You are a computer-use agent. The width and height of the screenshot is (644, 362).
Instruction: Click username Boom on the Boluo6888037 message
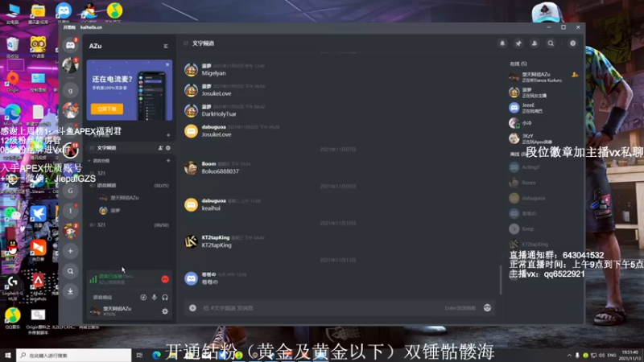pyautogui.click(x=208, y=164)
